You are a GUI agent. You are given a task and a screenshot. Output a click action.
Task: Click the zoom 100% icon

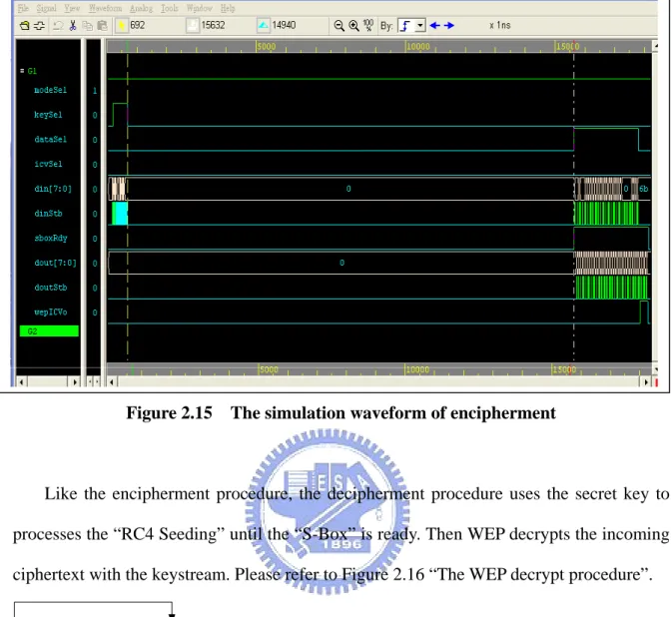point(368,25)
